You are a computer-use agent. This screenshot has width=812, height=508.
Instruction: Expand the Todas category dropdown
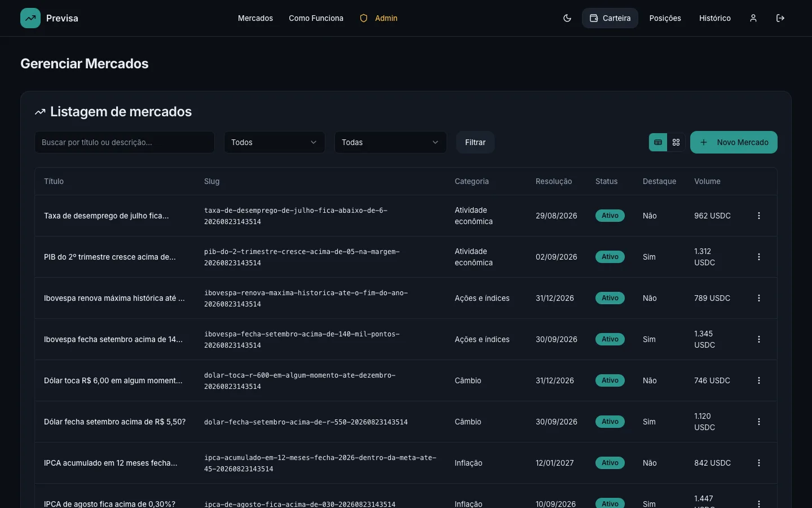coord(391,142)
